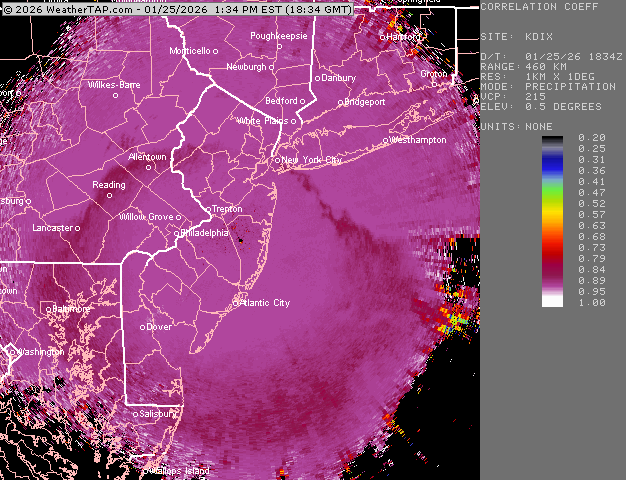Click the green 0.47 legend color
626x480 pixels.
(552, 192)
